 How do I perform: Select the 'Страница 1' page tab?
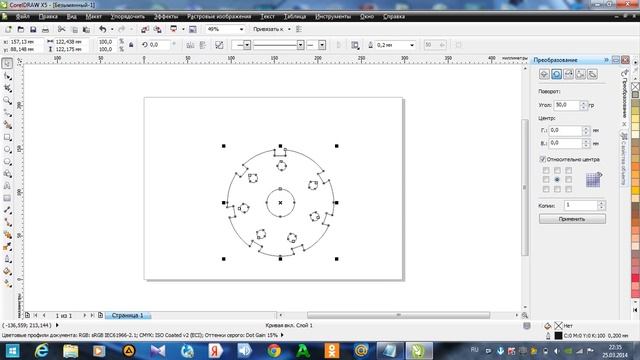[x=128, y=316]
